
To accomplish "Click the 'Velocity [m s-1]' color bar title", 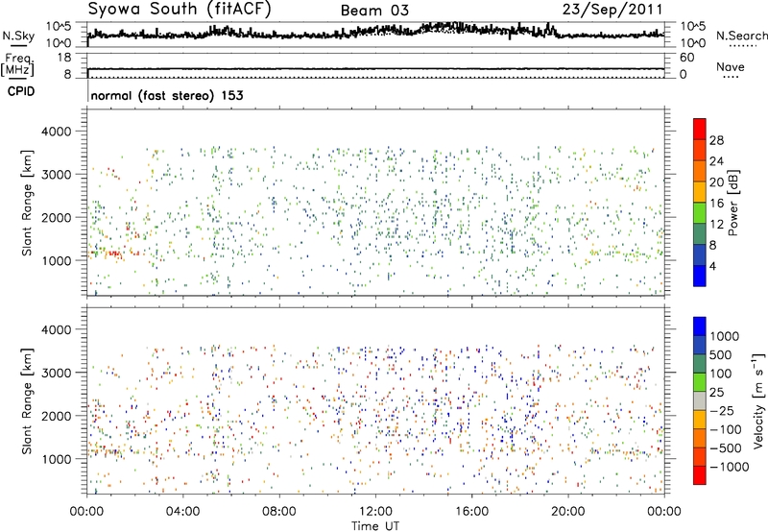I will (758, 400).
